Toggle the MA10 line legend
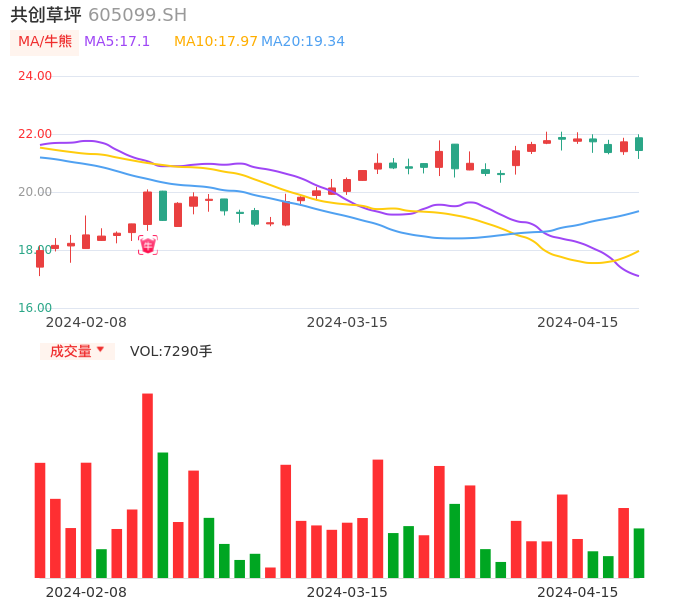 pyautogui.click(x=215, y=42)
